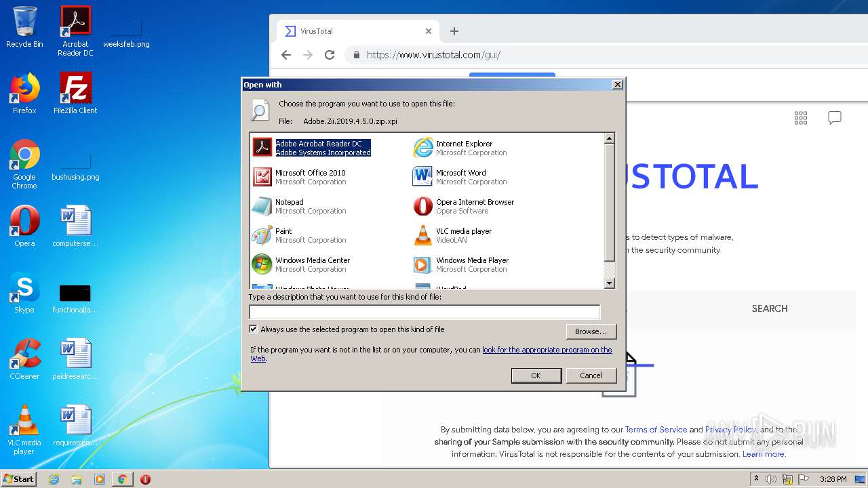The height and width of the screenshot is (488, 868).
Task: Follow look for appropriate program on Web link
Action: tap(547, 350)
